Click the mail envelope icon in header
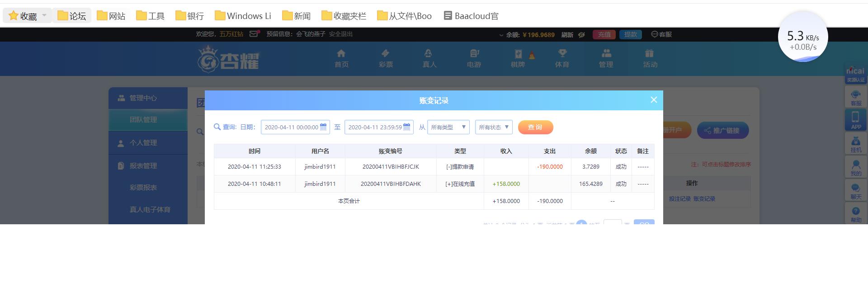The width and height of the screenshot is (868, 293). [x=254, y=34]
